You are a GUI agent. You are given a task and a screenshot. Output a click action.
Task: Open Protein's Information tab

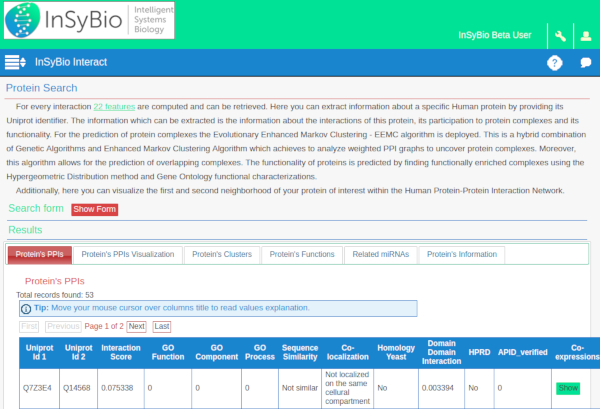pyautogui.click(x=461, y=254)
